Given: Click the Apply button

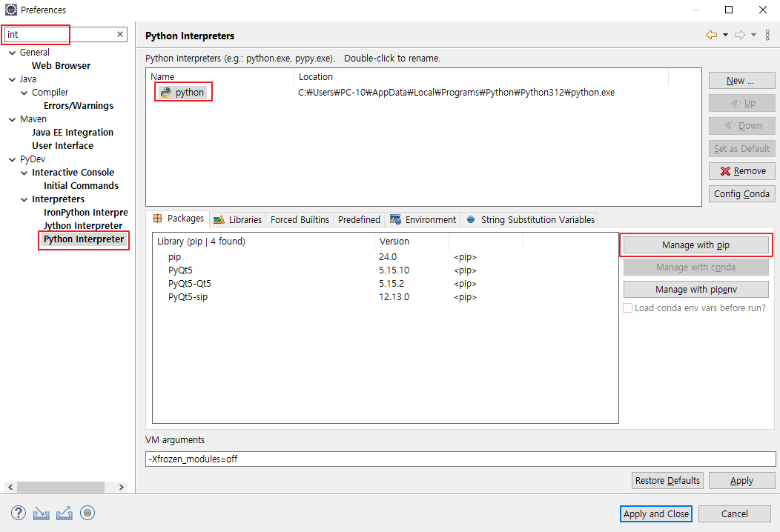Looking at the screenshot, I should click(x=741, y=480).
